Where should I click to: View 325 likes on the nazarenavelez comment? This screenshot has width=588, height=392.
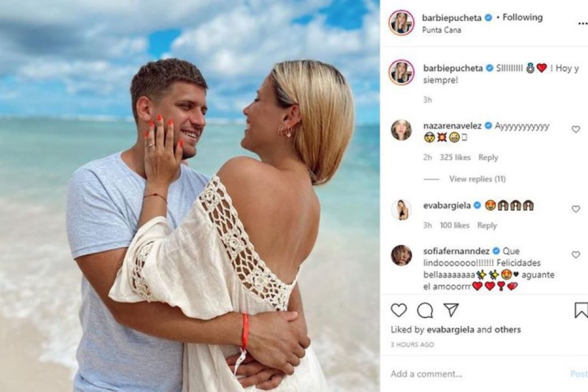(455, 157)
